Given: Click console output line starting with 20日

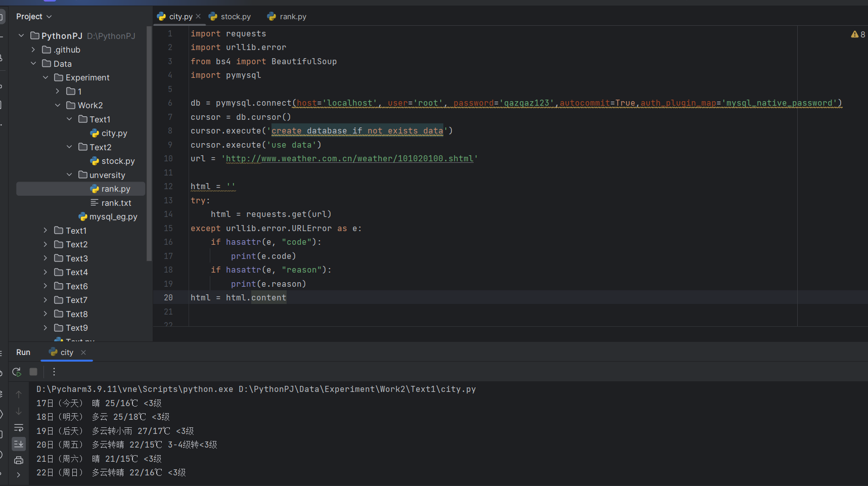Looking at the screenshot, I should pos(127,445).
